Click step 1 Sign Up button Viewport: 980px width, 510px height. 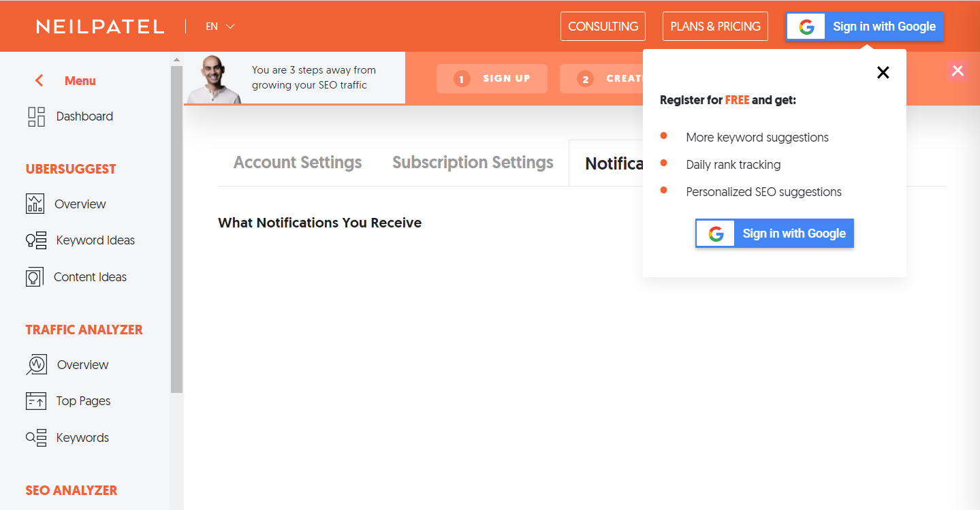pyautogui.click(x=492, y=79)
